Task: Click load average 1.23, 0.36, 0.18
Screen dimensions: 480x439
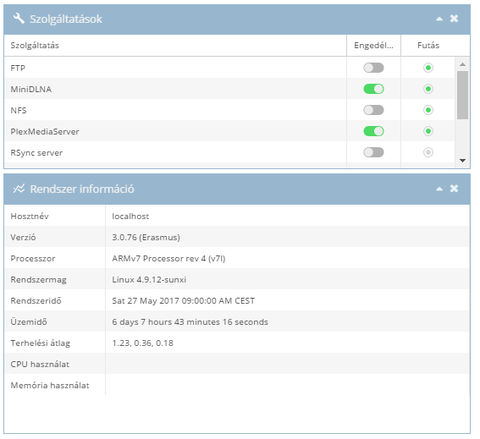Action: point(143,343)
